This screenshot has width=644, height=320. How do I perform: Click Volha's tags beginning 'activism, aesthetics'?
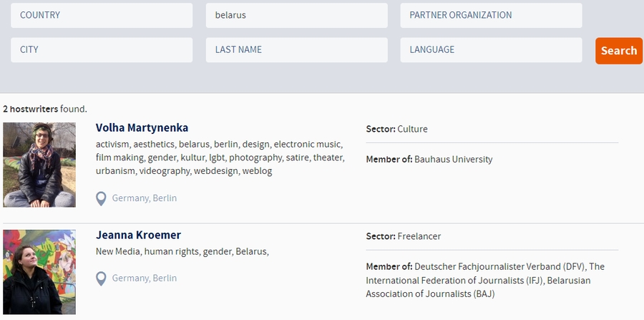[x=220, y=157]
